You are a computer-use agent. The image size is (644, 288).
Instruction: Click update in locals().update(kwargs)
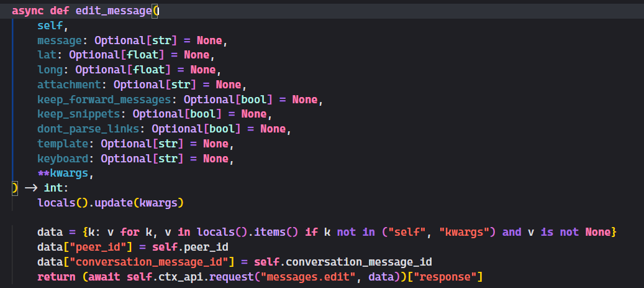tap(114, 202)
